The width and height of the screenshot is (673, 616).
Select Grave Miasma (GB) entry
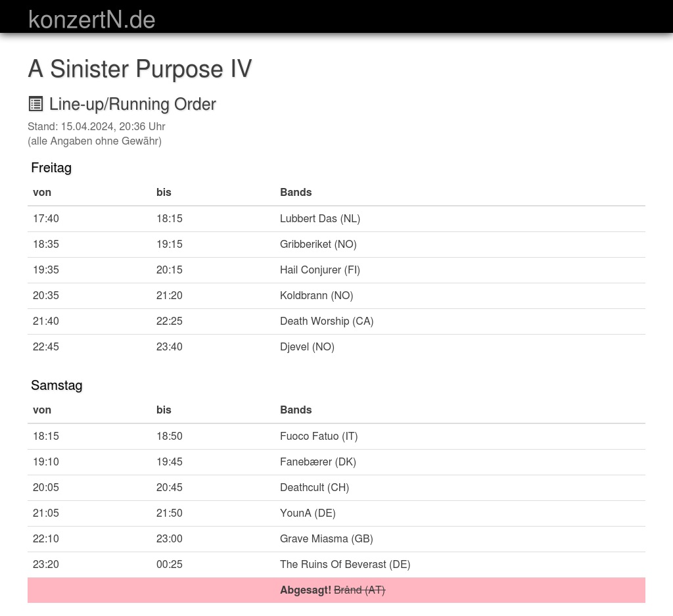tap(326, 538)
